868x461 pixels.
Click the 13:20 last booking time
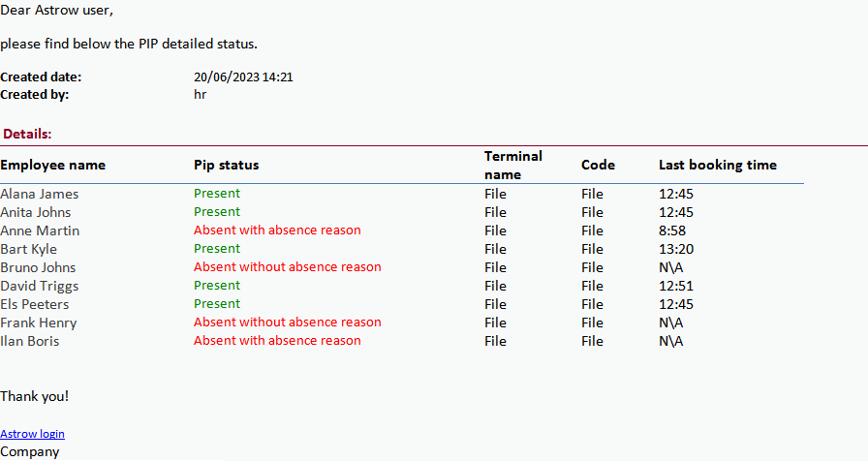pos(675,249)
